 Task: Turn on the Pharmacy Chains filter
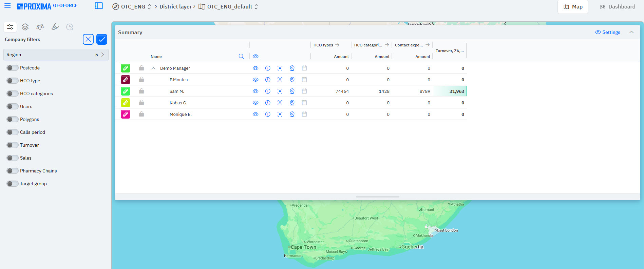[13, 171]
